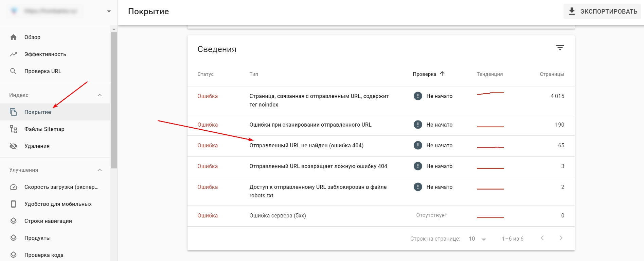Click the trend chart in noindex row
The width and height of the screenshot is (644, 261).
point(490,93)
